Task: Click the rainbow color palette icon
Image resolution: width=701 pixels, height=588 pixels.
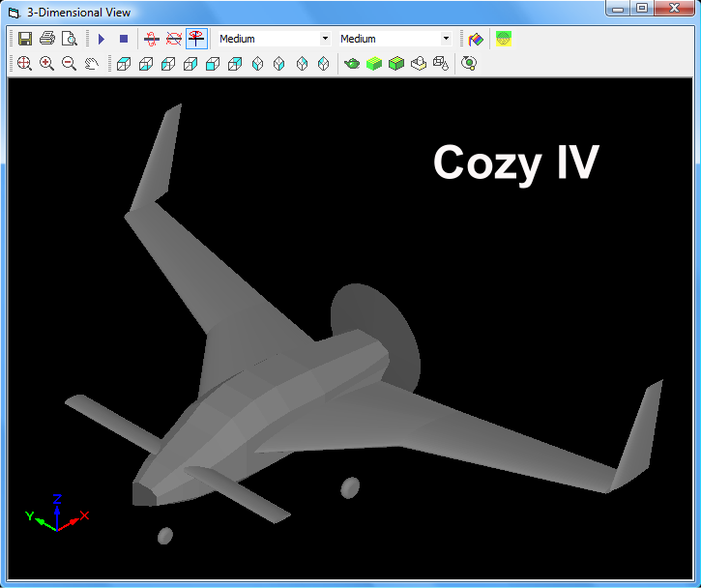Action: coord(476,39)
